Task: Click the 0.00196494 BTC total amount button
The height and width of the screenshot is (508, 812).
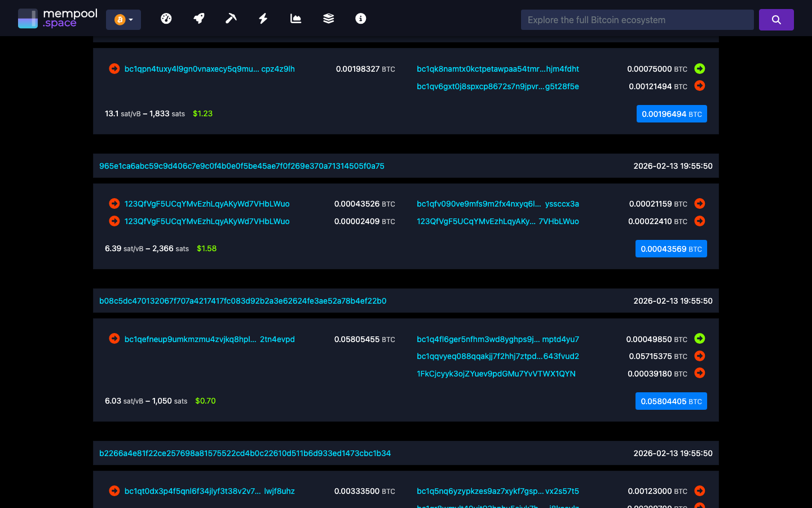Action: 672,113
